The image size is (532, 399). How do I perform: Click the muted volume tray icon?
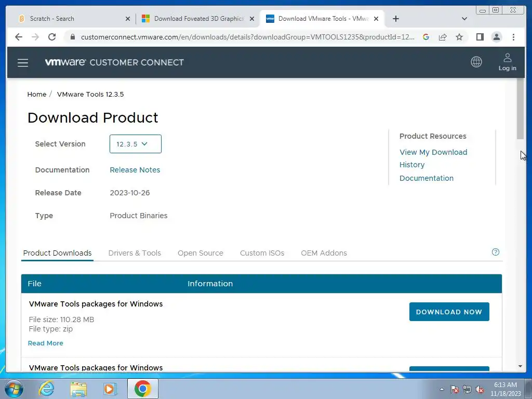480,390
